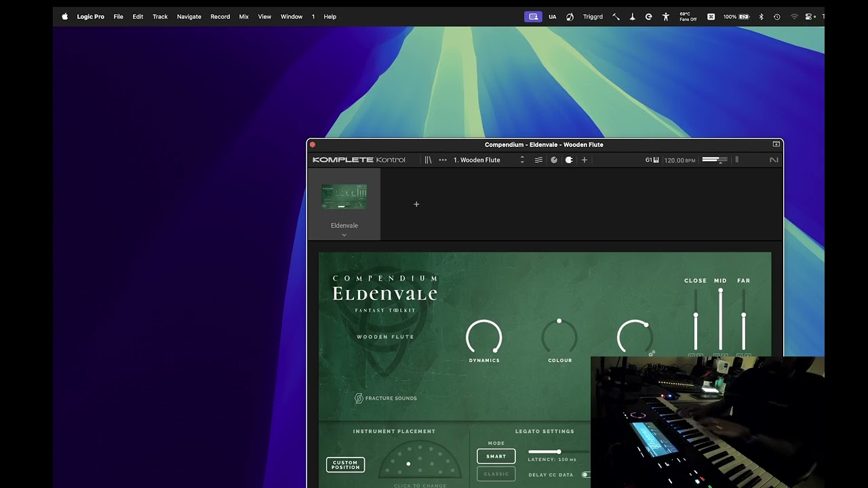Add a plug-in with the empty slot plus
868x488 pixels.
coord(416,204)
